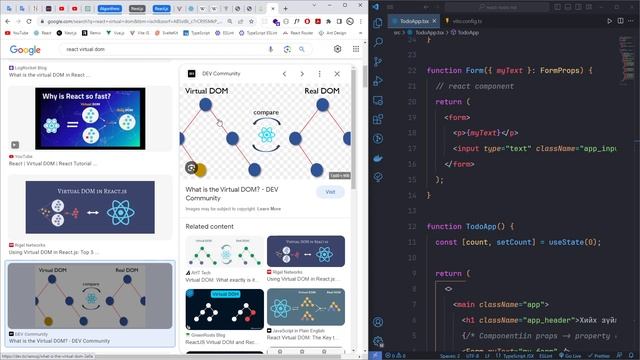Image resolution: width=640 pixels, height=360 pixels.
Task: Open errors and warnings count in status bar
Action: point(395,356)
